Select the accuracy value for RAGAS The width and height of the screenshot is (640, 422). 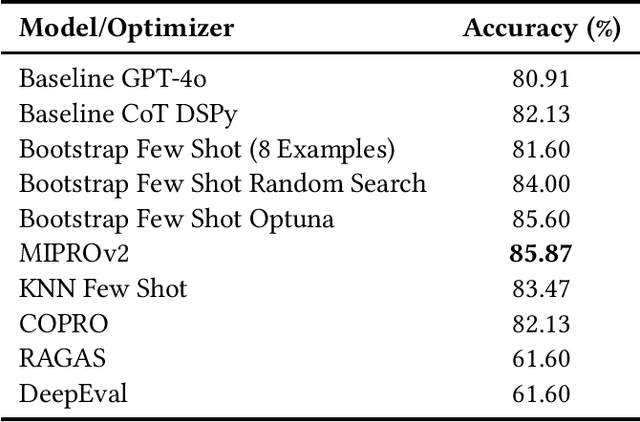click(x=540, y=359)
